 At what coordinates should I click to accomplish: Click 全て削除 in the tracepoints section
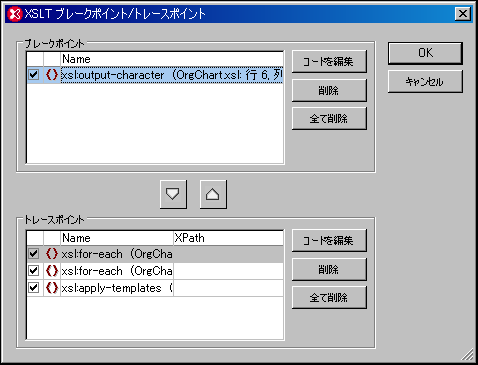pyautogui.click(x=329, y=297)
